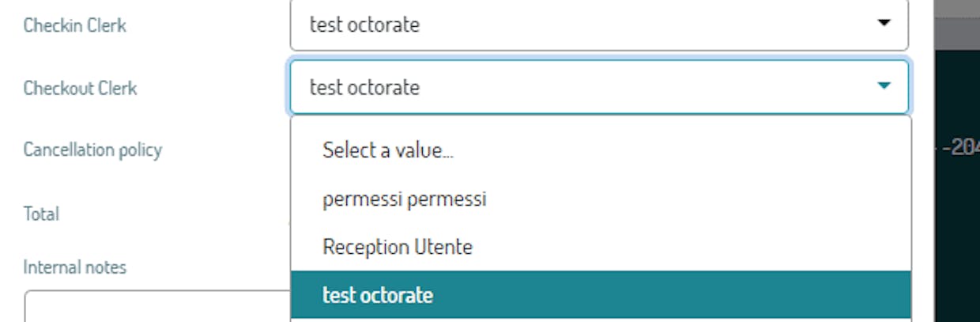Focus the Internal notes text area

pyautogui.click(x=158, y=307)
